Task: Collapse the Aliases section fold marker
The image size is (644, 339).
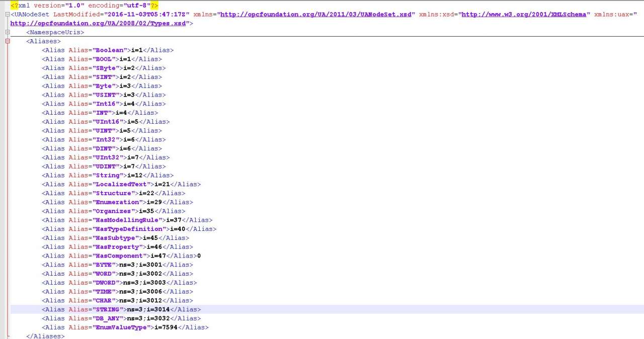Action: click(x=8, y=41)
